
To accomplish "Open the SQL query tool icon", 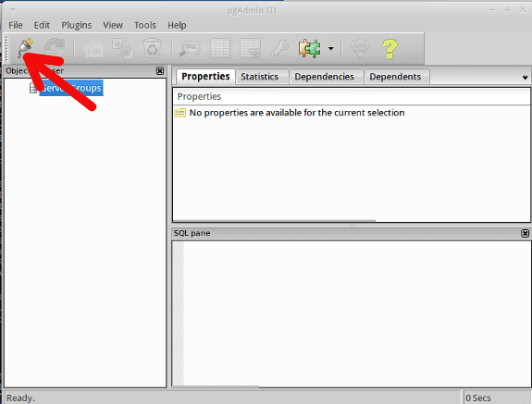I will (x=191, y=48).
